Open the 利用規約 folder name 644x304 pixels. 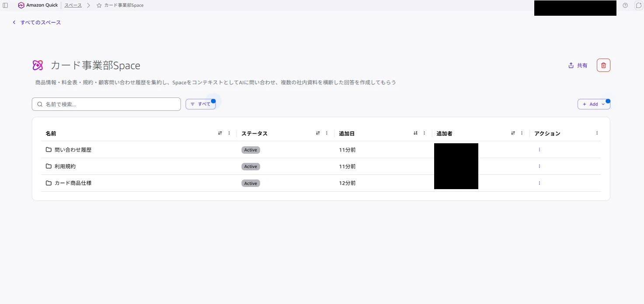[65, 166]
